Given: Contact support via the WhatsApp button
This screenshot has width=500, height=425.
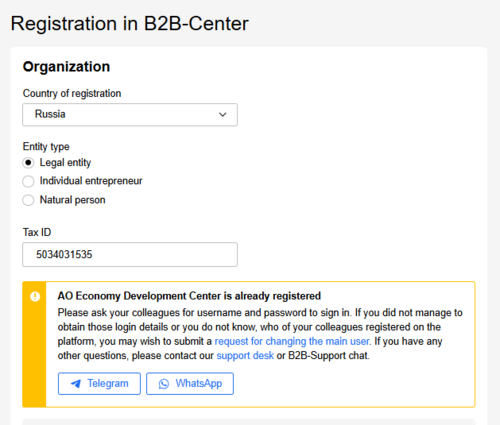Looking at the screenshot, I should click(190, 384).
